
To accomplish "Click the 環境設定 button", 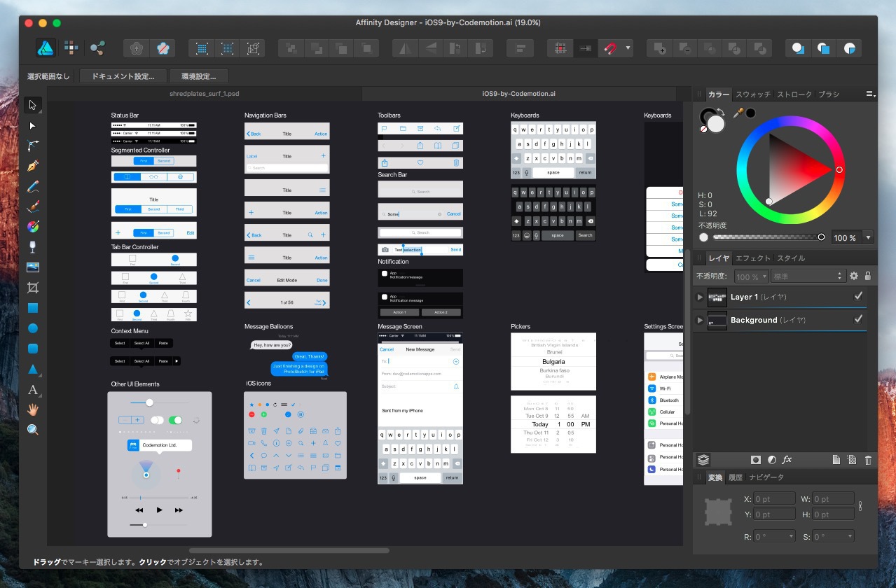I will coord(198,76).
